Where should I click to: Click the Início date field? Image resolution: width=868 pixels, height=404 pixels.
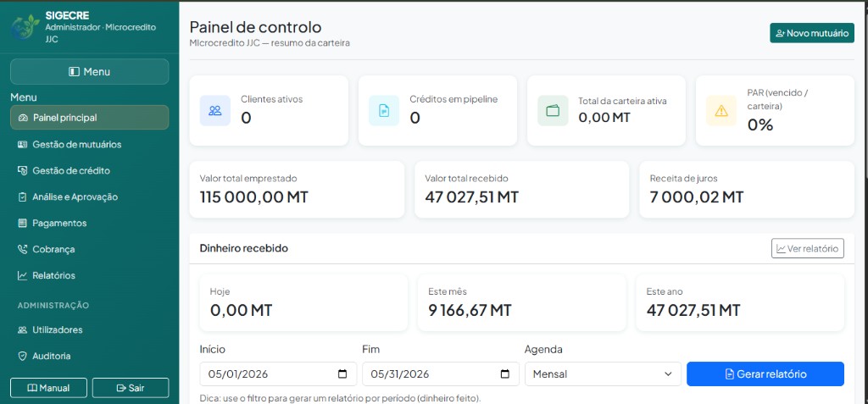click(278, 374)
